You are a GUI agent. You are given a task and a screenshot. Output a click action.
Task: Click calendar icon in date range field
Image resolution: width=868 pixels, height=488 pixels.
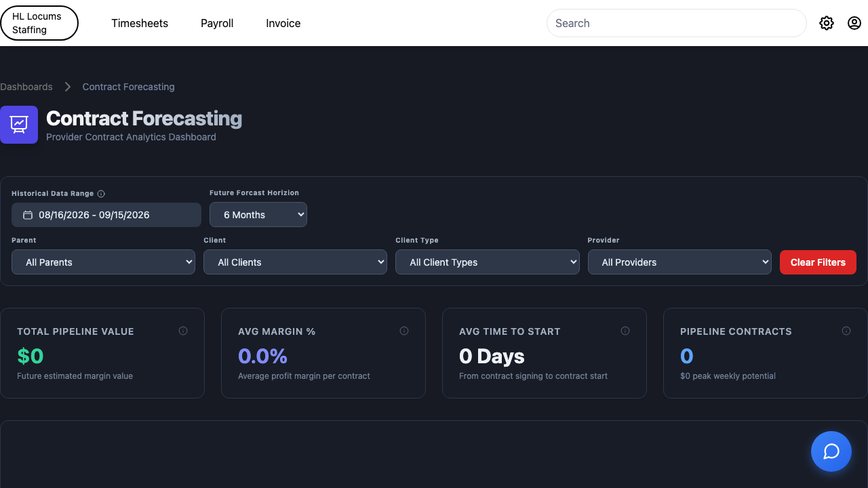[28, 215]
